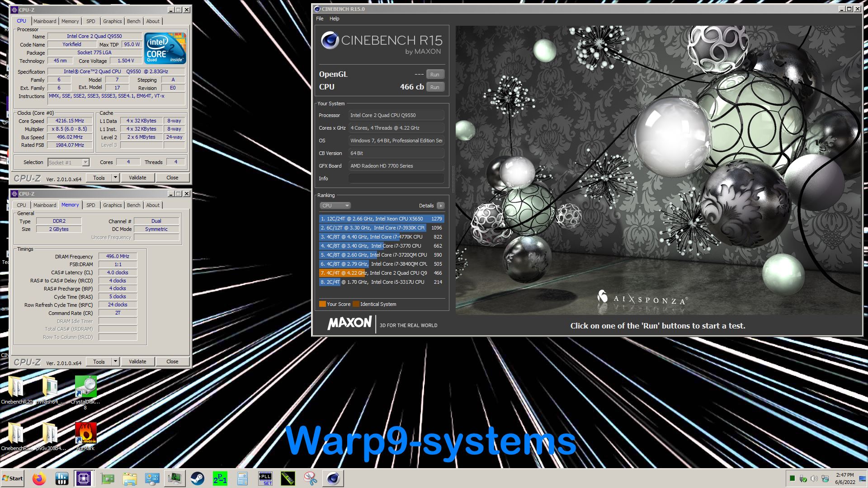Run the OpenGL test in Cinebench
The image size is (868, 488).
pyautogui.click(x=435, y=75)
